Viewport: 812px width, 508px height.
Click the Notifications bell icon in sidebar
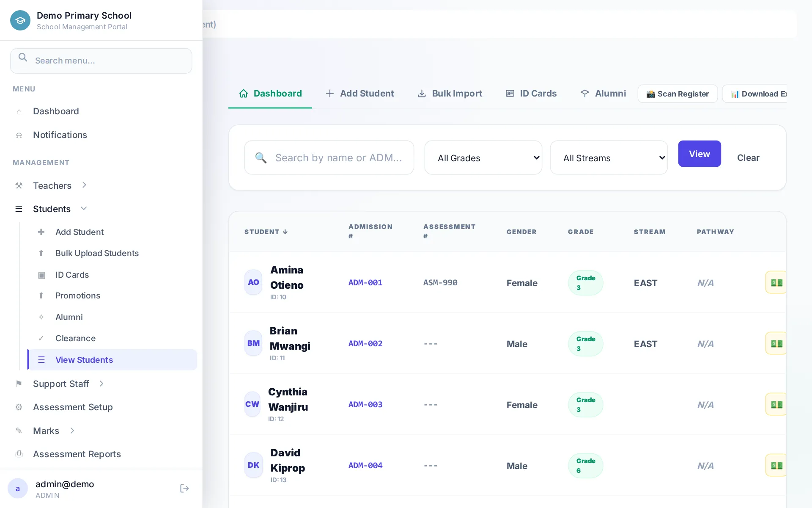coord(19,135)
